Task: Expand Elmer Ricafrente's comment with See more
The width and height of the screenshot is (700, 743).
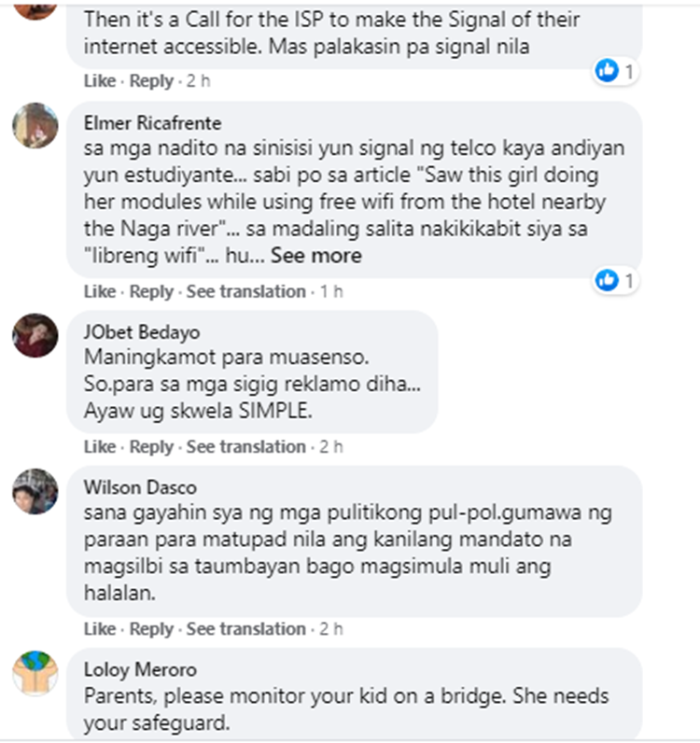Action: click(316, 256)
